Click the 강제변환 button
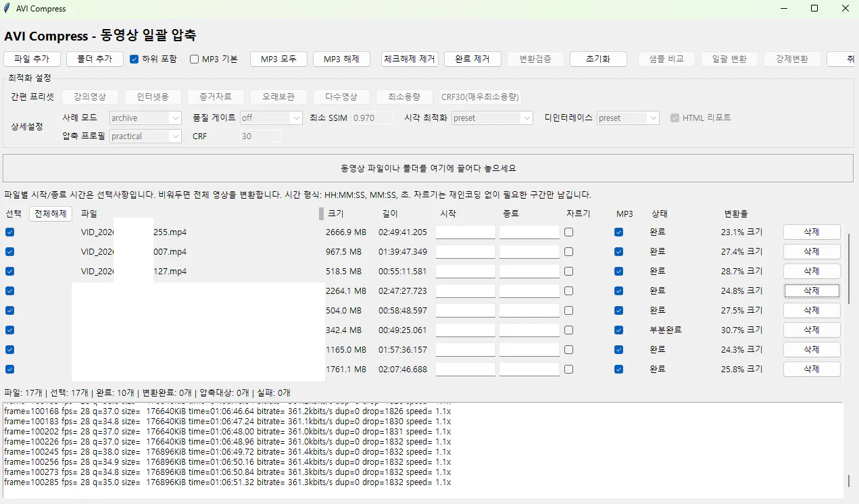 (792, 59)
